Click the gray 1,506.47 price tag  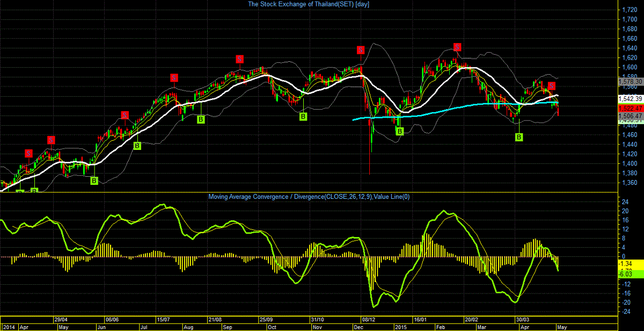tap(630, 116)
